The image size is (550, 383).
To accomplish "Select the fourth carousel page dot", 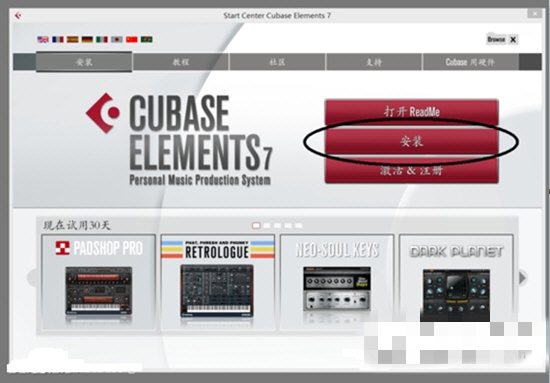I will click(x=288, y=226).
